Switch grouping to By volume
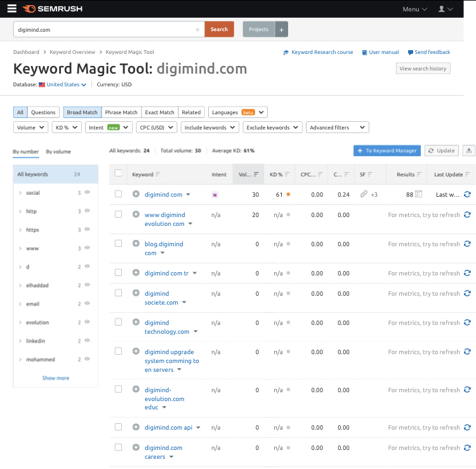 (x=58, y=152)
